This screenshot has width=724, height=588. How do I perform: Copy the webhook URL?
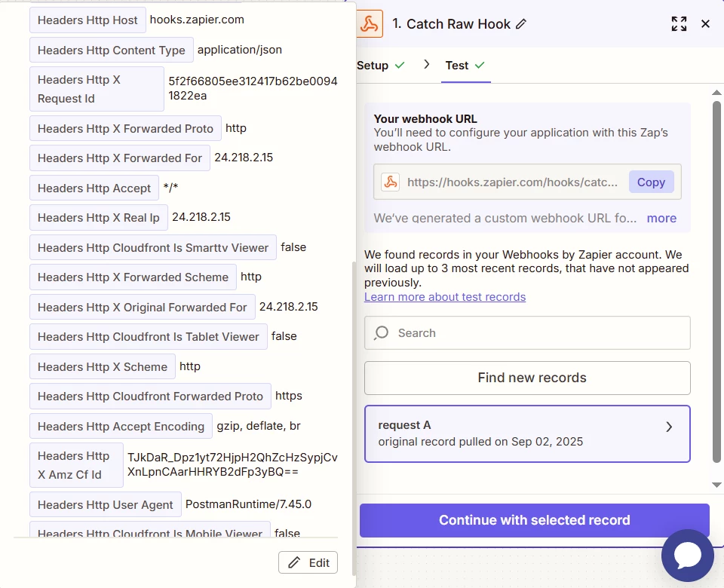click(651, 182)
